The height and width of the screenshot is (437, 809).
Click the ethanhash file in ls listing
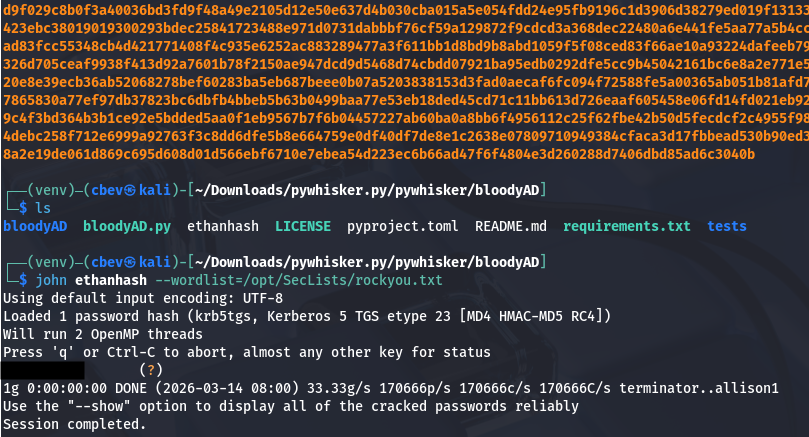(222, 226)
